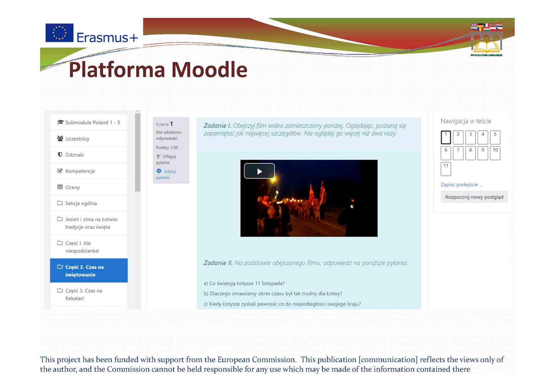
Task: Click the folder icon beside Sekcja ogólna
Action: coord(60,203)
